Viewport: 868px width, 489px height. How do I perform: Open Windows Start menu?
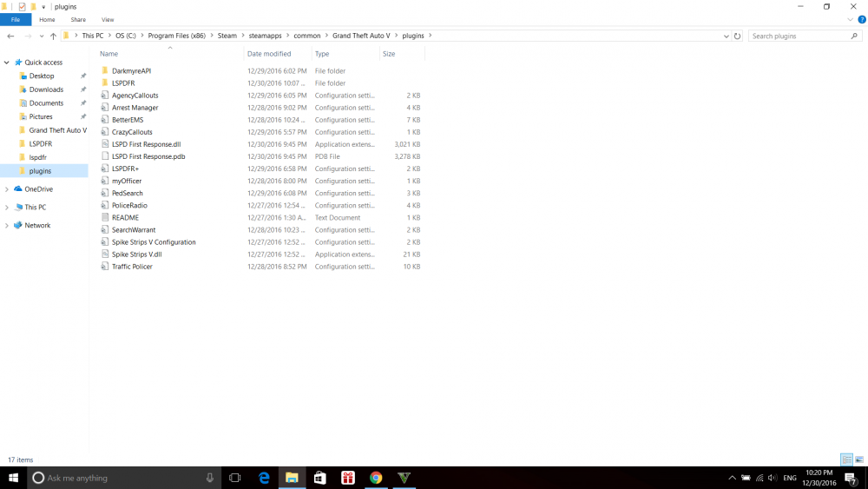point(13,478)
